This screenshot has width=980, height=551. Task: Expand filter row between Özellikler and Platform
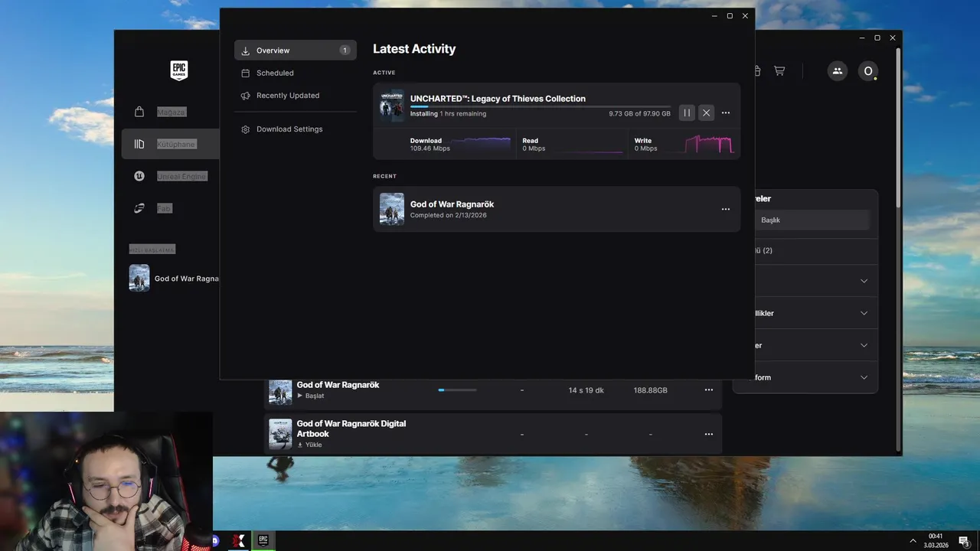(816, 345)
